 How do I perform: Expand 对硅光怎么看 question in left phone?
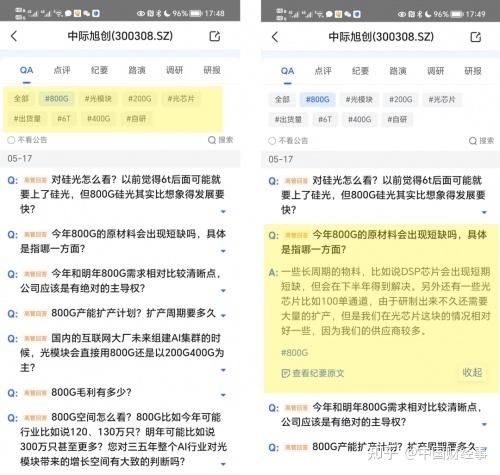(x=223, y=211)
